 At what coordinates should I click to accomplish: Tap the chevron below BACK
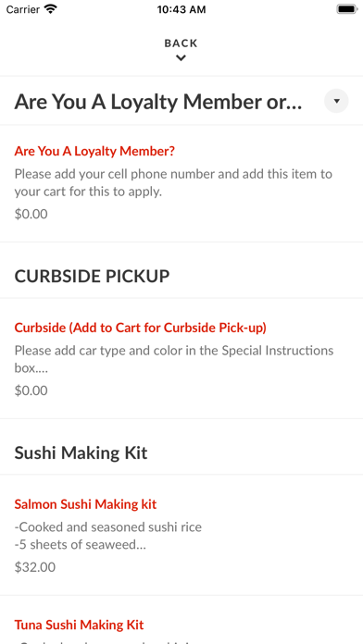pyautogui.click(x=181, y=58)
